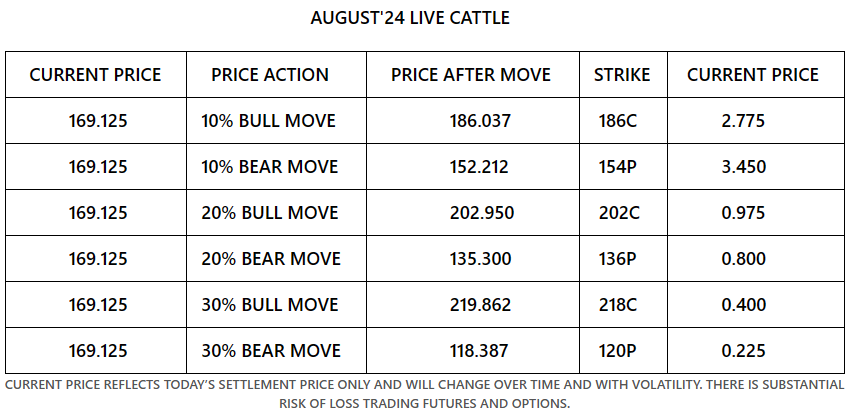850x417 pixels.
Task: Select the PRICE ACTION column header
Action: [x=270, y=75]
